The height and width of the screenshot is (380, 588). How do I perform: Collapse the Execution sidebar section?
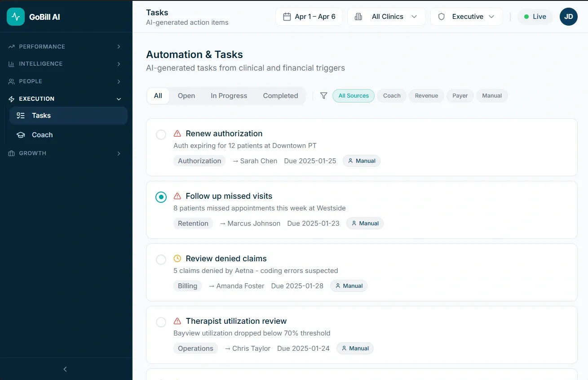[65, 99]
